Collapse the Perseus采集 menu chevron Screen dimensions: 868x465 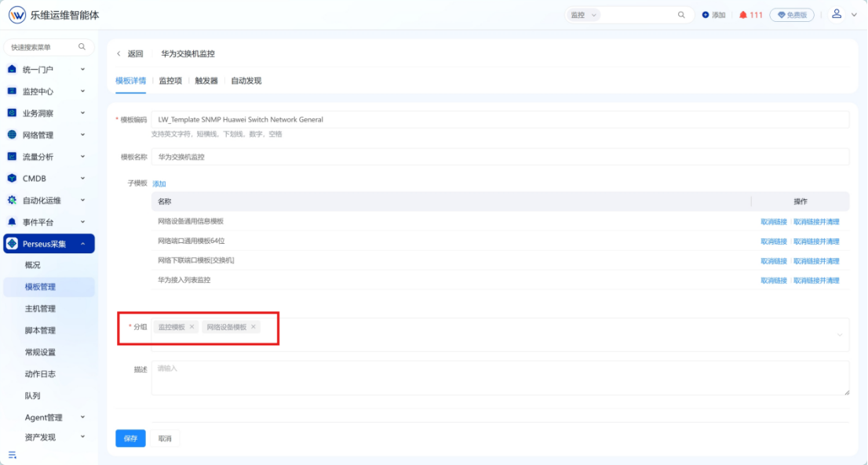82,244
